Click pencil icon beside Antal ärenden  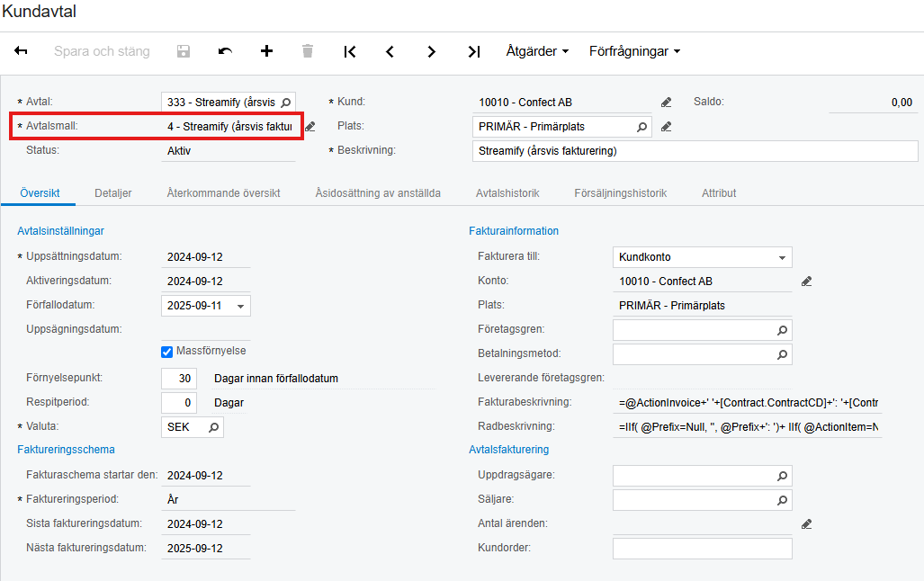coord(806,524)
